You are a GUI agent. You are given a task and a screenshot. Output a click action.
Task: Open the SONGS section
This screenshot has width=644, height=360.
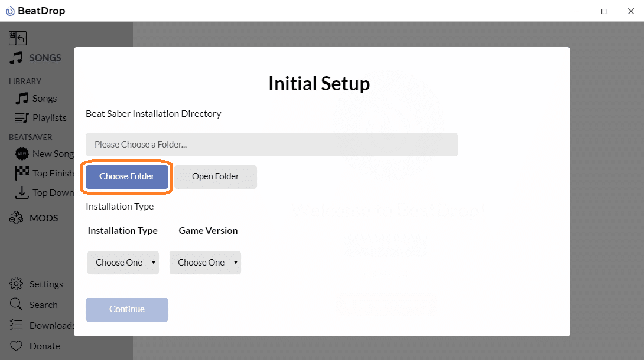(x=45, y=58)
